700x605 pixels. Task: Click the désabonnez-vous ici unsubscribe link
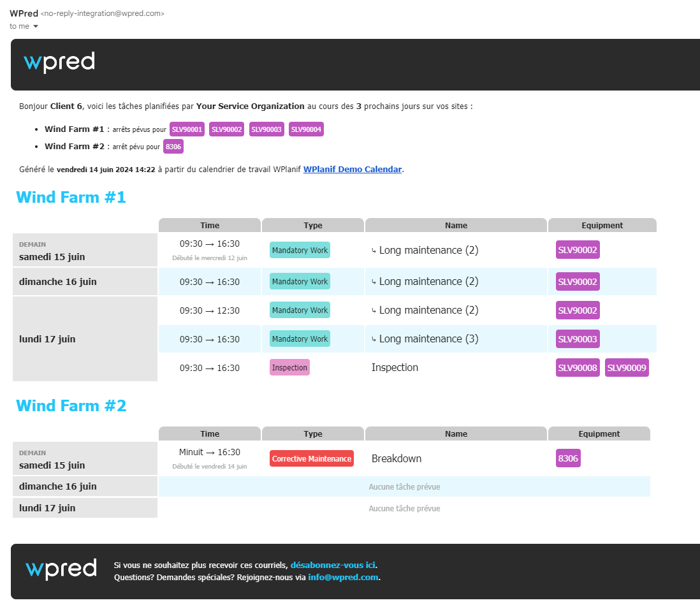333,565
